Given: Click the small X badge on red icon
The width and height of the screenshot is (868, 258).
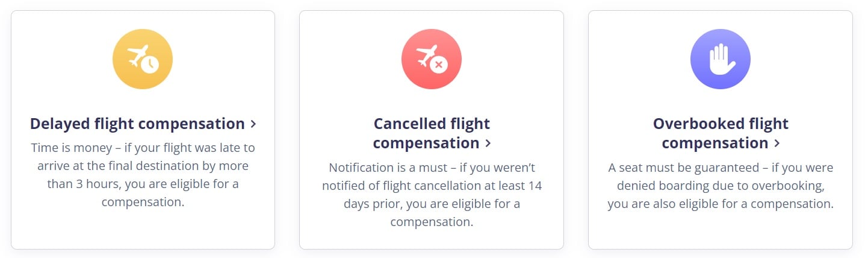Looking at the screenshot, I should click(439, 64).
